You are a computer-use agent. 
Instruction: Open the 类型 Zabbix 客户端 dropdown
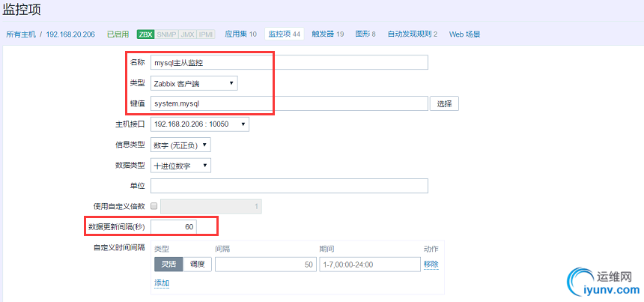pos(194,83)
